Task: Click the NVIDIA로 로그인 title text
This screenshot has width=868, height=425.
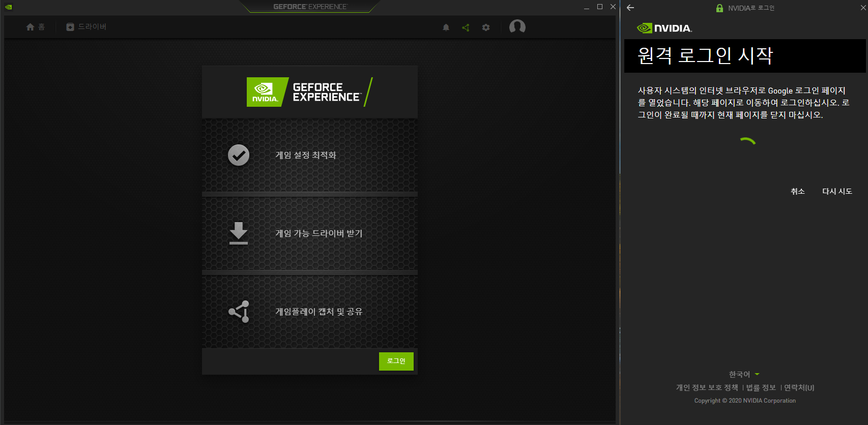Action: click(x=751, y=8)
